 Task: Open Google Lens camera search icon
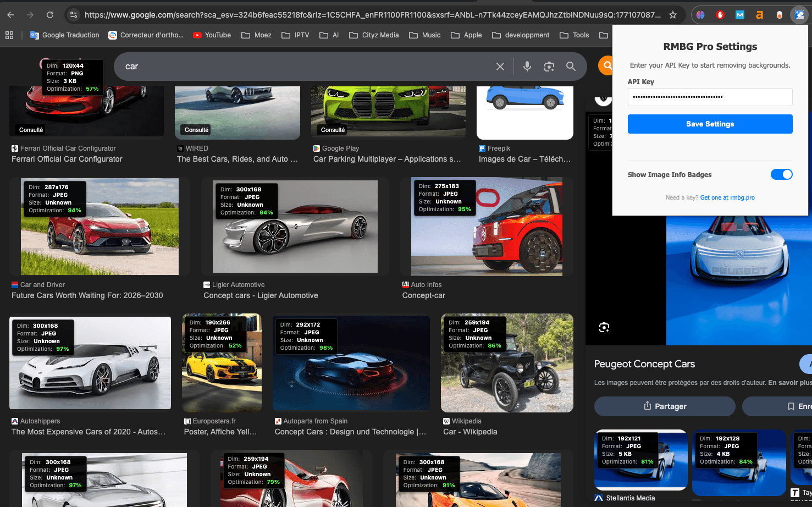point(549,66)
